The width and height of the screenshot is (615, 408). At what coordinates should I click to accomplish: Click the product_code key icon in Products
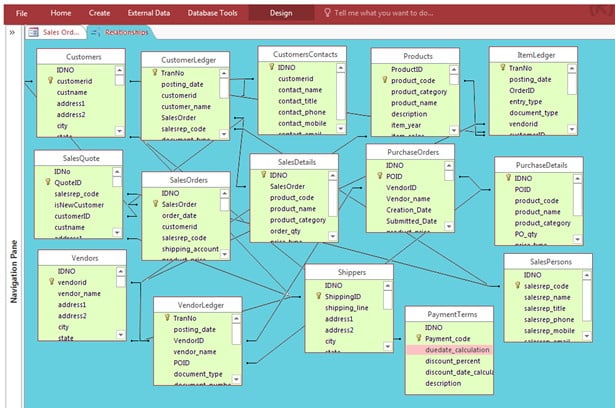[385, 80]
